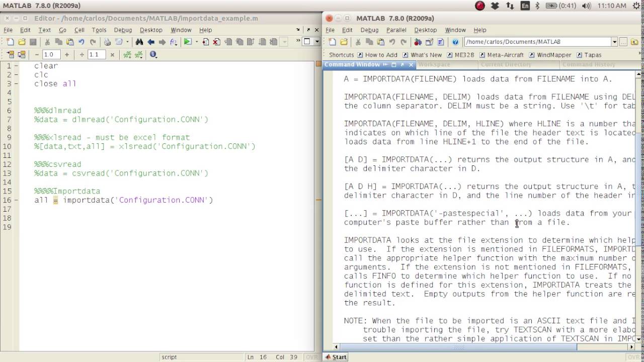Click MATLAB Start button

(336, 357)
